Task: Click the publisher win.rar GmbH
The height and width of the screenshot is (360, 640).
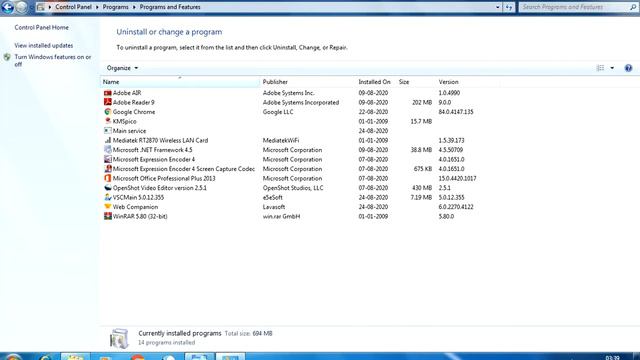Action: pyautogui.click(x=281, y=216)
